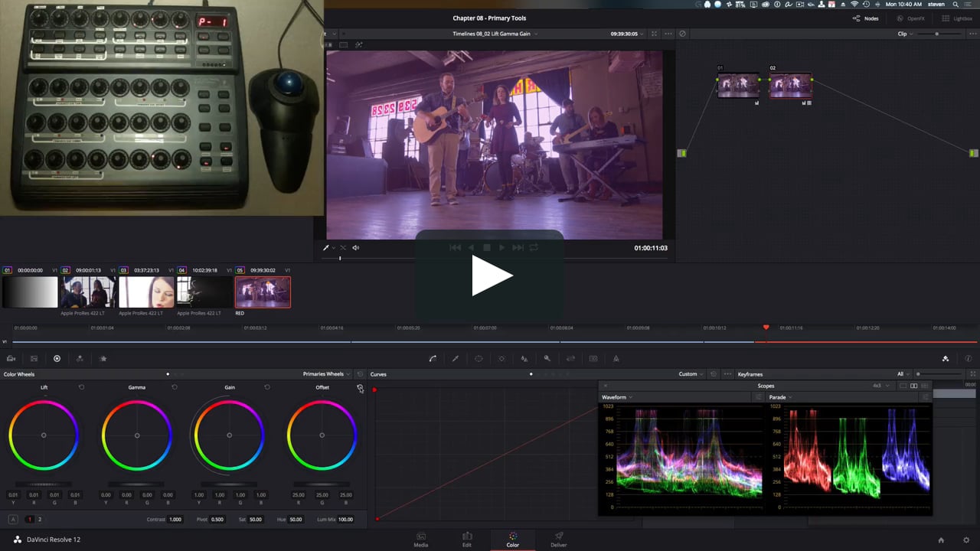Viewport: 980px width, 551px height.
Task: Click the Contrast value field
Action: click(175, 519)
